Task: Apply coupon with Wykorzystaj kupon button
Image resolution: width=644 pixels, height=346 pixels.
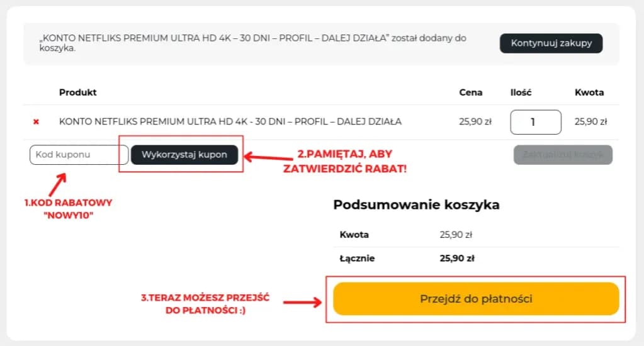Action: 184,155
